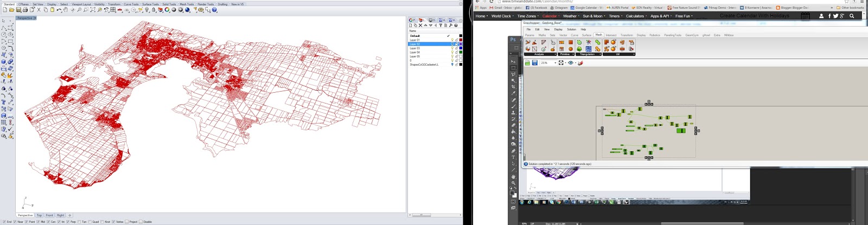868x225 pixels.
Task: Click Layer 03 blue color swatch
Action: [x=461, y=48]
